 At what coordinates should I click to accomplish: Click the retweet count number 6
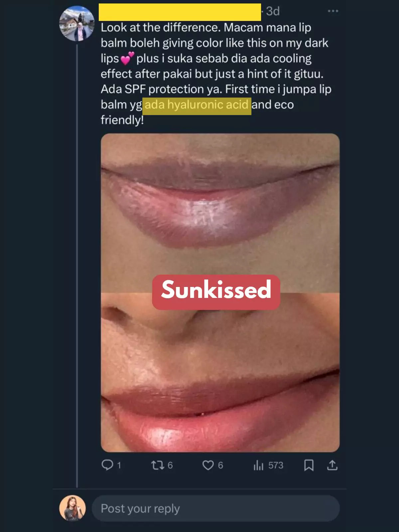170,465
